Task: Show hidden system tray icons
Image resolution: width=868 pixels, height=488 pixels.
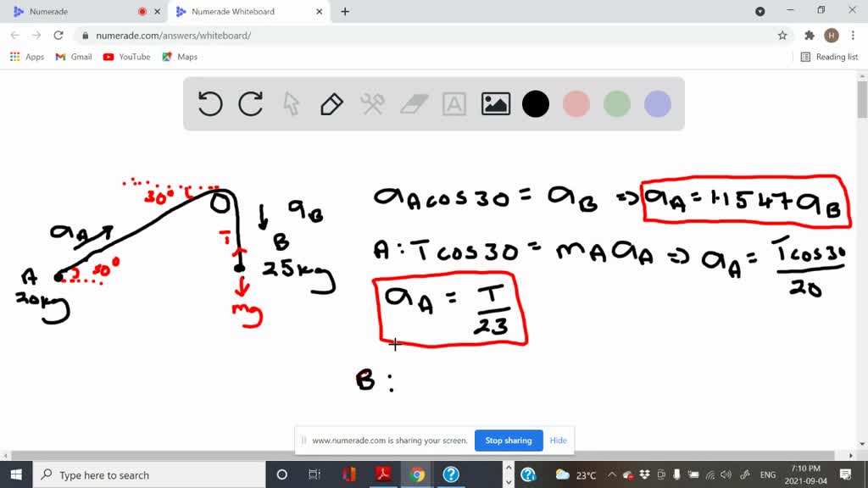Action: (x=612, y=474)
